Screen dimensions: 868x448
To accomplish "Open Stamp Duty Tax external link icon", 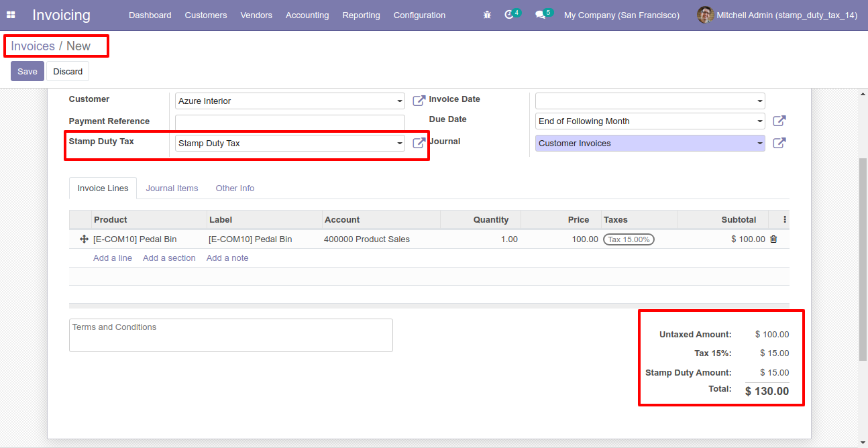I will click(419, 143).
